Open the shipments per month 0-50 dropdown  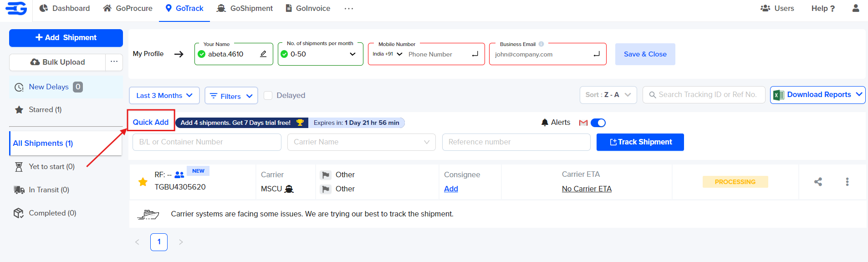point(321,54)
